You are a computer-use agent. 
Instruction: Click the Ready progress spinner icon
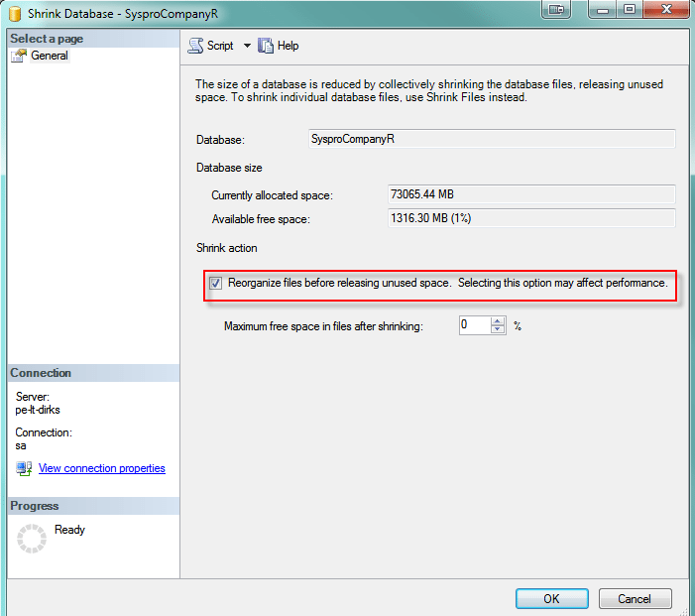[x=32, y=539]
